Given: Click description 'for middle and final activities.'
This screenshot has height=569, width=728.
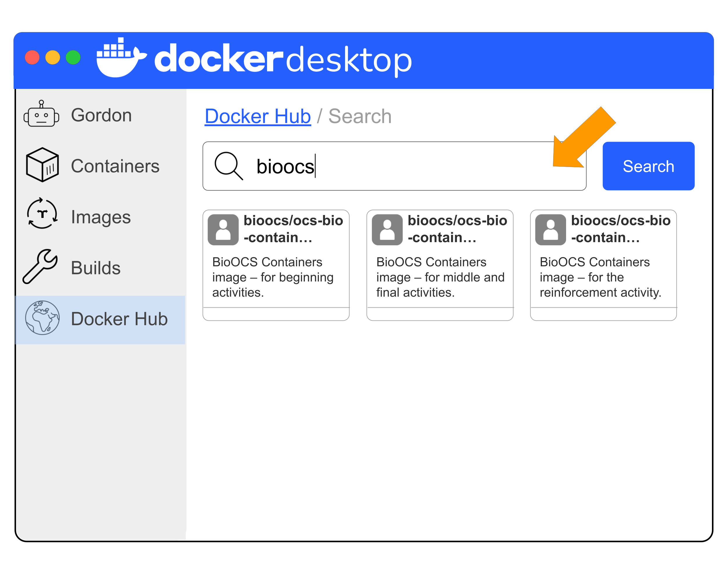Looking at the screenshot, I should tap(440, 277).
